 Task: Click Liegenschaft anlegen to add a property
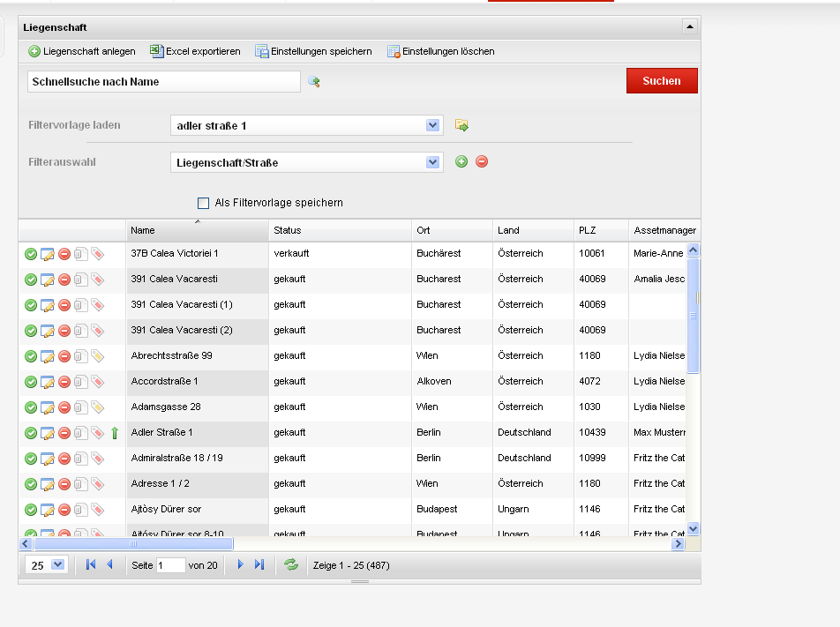81,51
